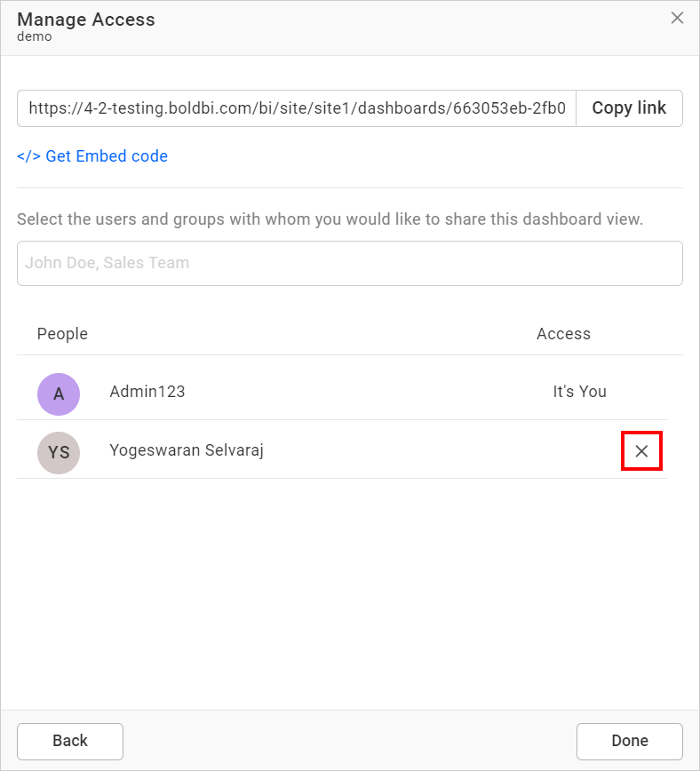The height and width of the screenshot is (771, 700).
Task: Click the Manage Access dialog title
Action: pos(86,20)
